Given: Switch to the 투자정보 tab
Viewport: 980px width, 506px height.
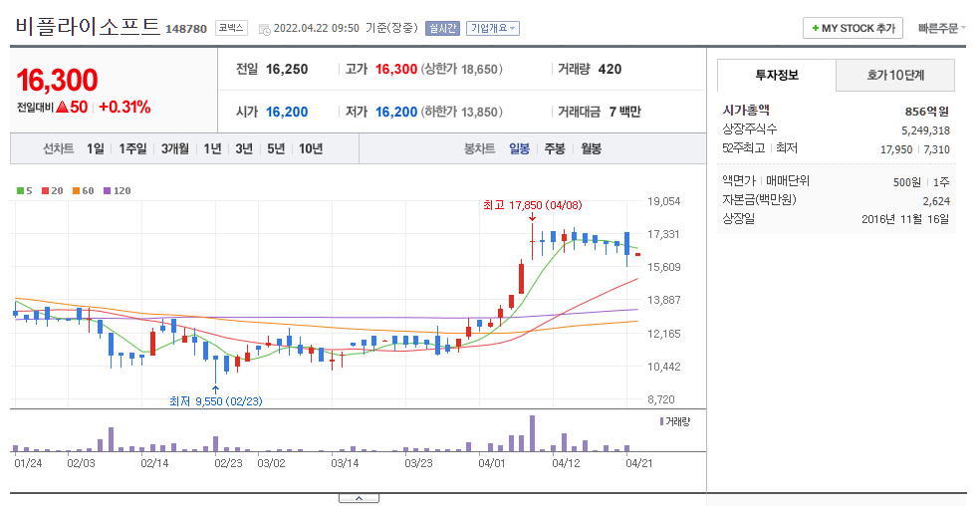Looking at the screenshot, I should click(777, 75).
